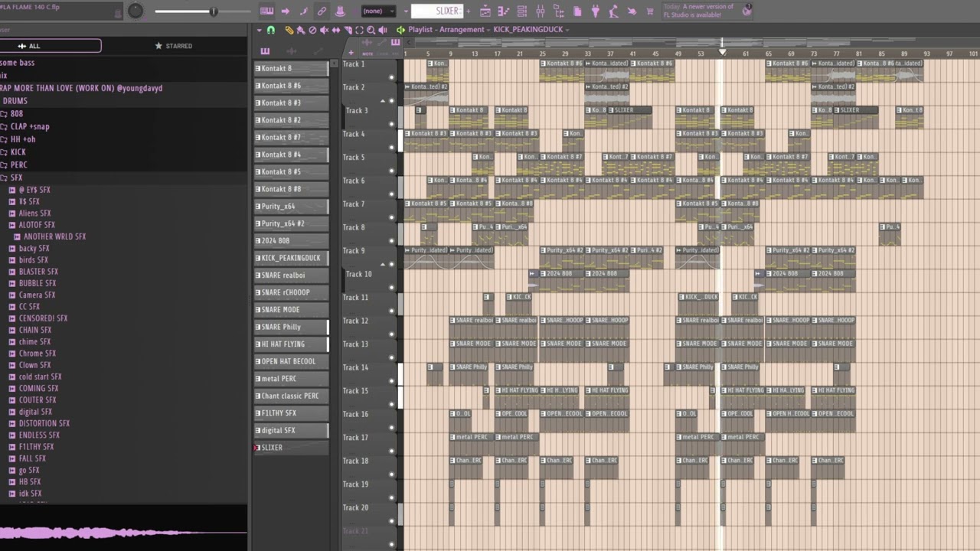Screen dimensions: 980x551
Task: Open the (none) pattern selector dropdown
Action: (378, 11)
